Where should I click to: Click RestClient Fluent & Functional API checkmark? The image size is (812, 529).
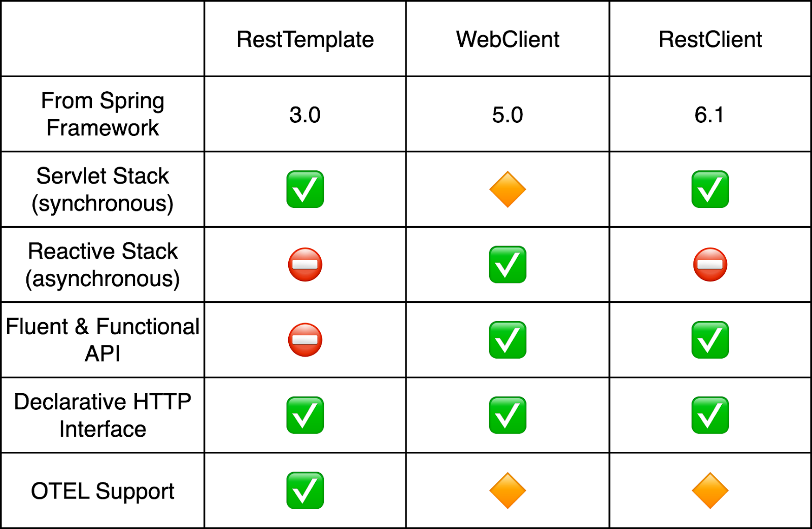710,340
